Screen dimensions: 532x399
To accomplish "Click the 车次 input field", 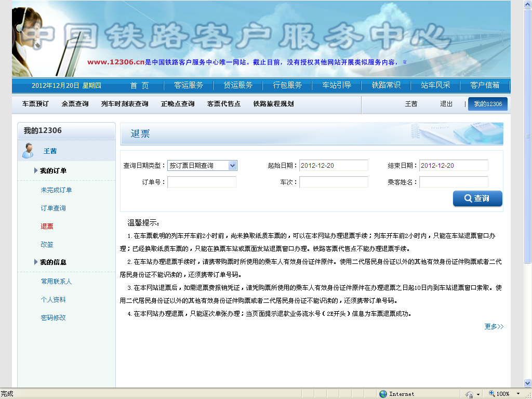I will [334, 182].
